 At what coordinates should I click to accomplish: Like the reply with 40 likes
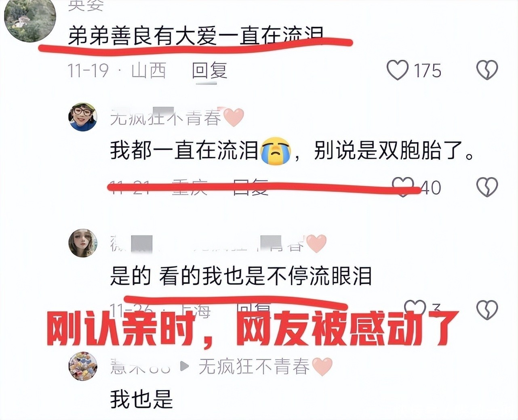404,187
